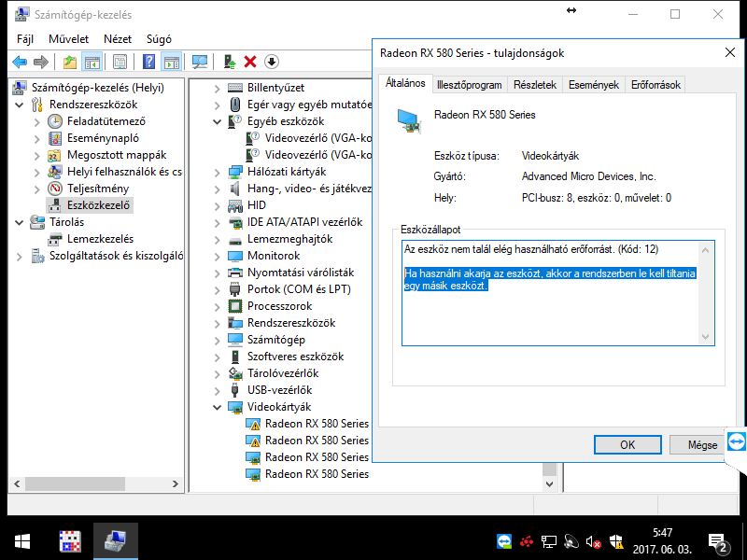Image resolution: width=747 pixels, height=560 pixels.
Task: Toggle the action pane toolbar icon
Action: pyautogui.click(x=171, y=62)
